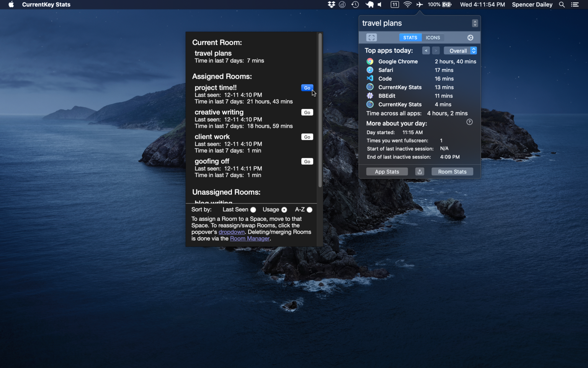588x368 pixels.
Task: Click the fullscreen icon in popover
Action: (x=372, y=38)
